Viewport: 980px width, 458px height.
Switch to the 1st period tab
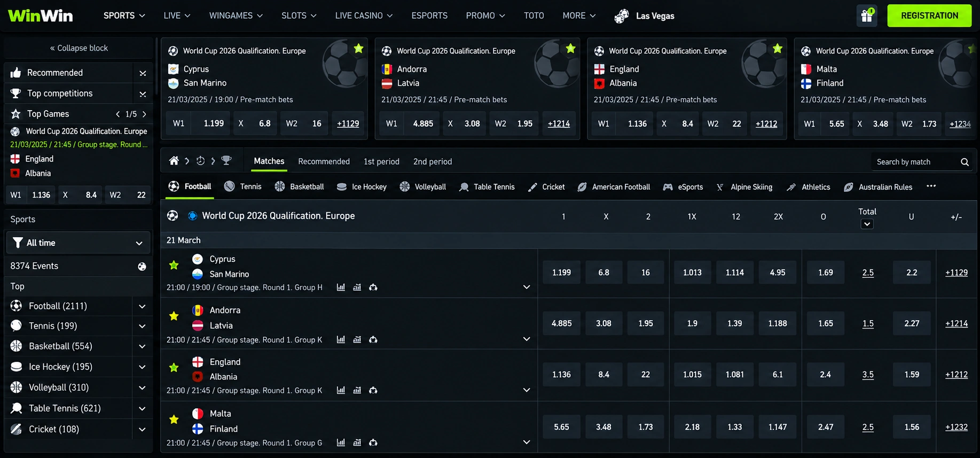point(381,161)
